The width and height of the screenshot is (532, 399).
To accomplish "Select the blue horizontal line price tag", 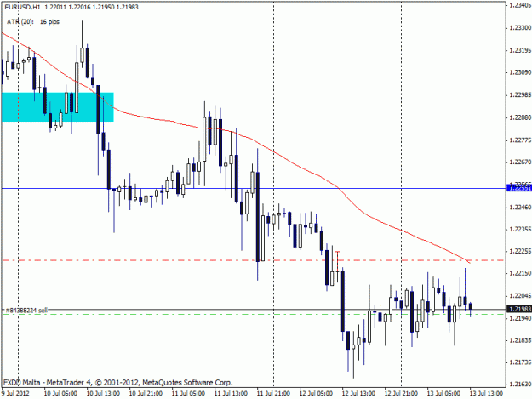I will [519, 188].
